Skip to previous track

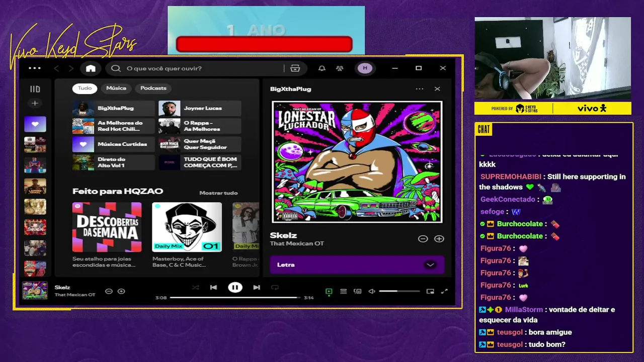click(x=213, y=288)
